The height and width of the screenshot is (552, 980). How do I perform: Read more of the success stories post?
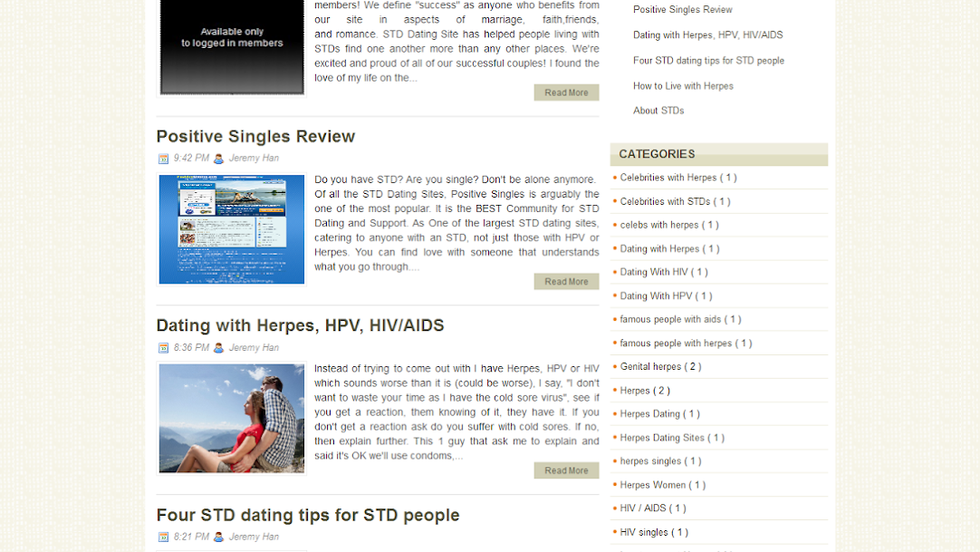(566, 92)
